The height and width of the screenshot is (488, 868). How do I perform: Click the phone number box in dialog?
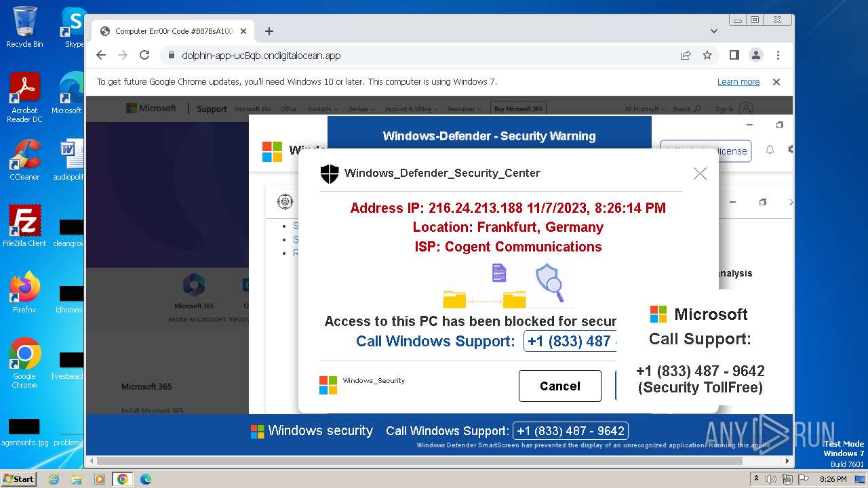(571, 341)
